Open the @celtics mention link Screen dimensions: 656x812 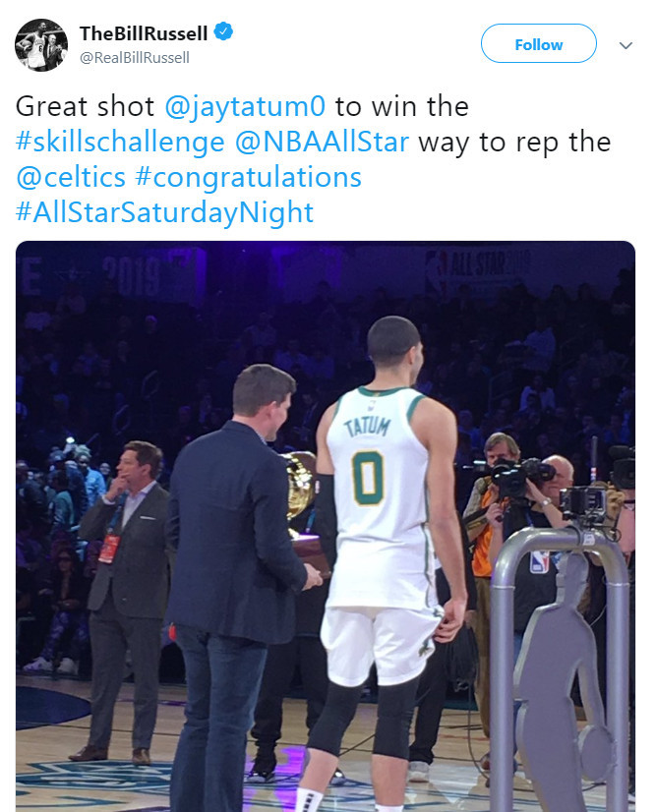coord(71,178)
